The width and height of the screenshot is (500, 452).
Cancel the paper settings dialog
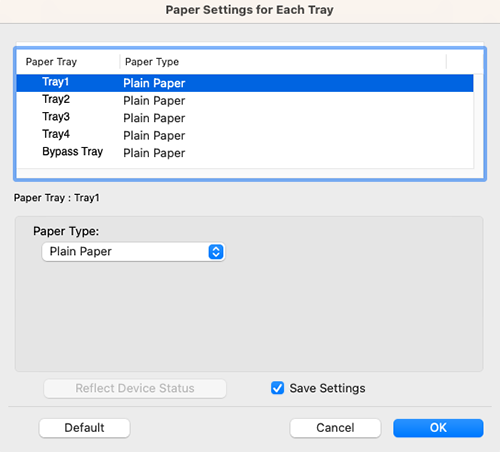[335, 428]
